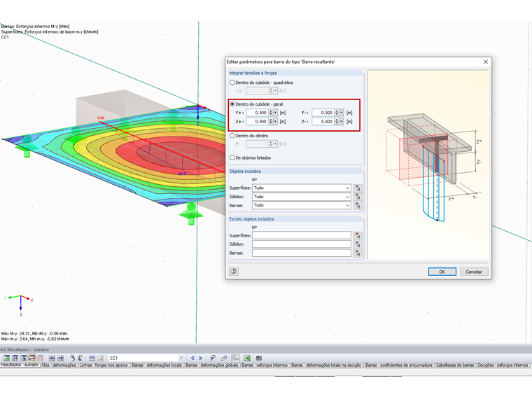Click the greyed search icon in results toolbar
The image size is (532, 399).
[223, 358]
